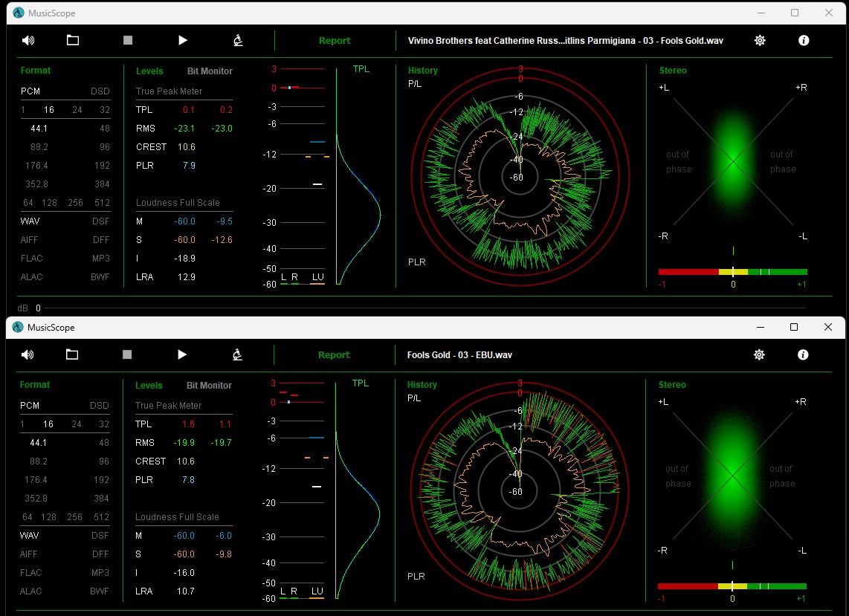Click the microscope analyze icon in the top window
849x616 pixels.
[238, 40]
